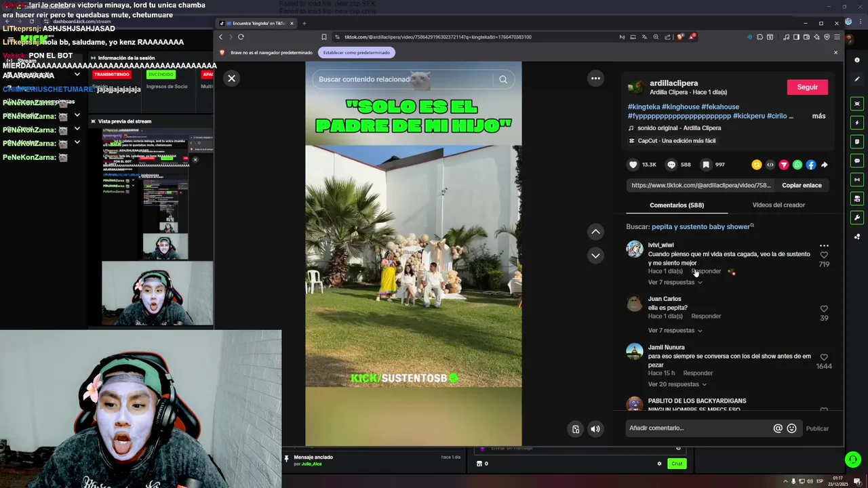Save video with bookmark icon 997
The image size is (868, 488).
pyautogui.click(x=706, y=165)
